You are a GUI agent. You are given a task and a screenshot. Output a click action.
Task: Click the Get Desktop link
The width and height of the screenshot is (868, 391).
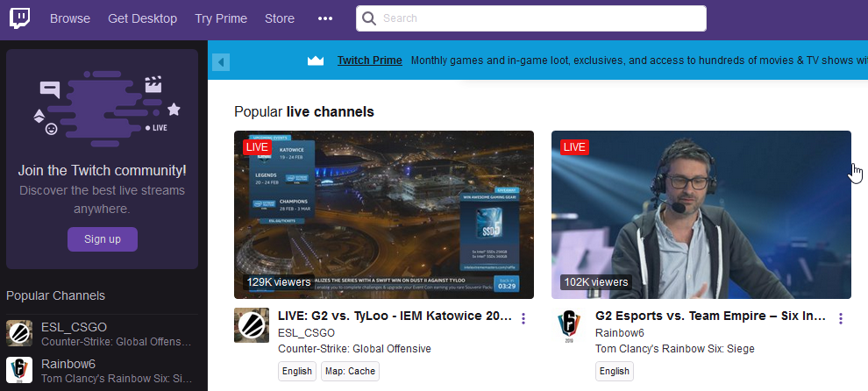pyautogui.click(x=142, y=18)
